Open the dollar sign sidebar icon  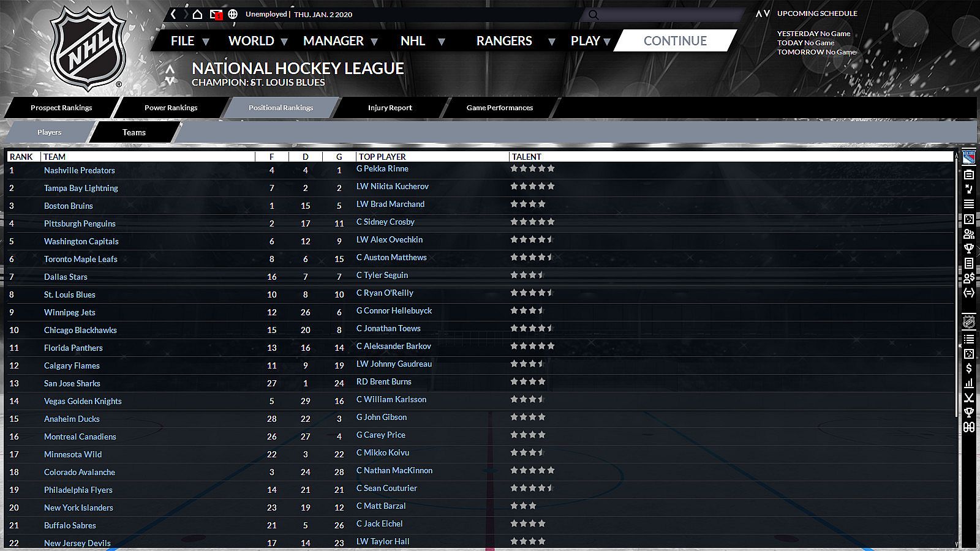(969, 369)
